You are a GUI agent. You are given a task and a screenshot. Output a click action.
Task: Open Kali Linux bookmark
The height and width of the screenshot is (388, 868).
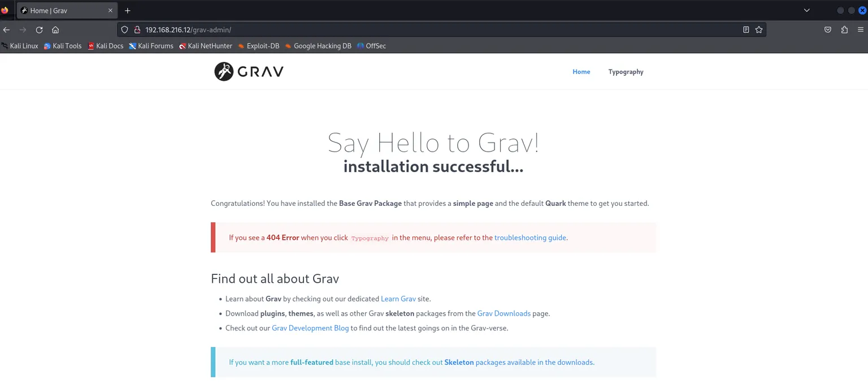[x=20, y=46]
